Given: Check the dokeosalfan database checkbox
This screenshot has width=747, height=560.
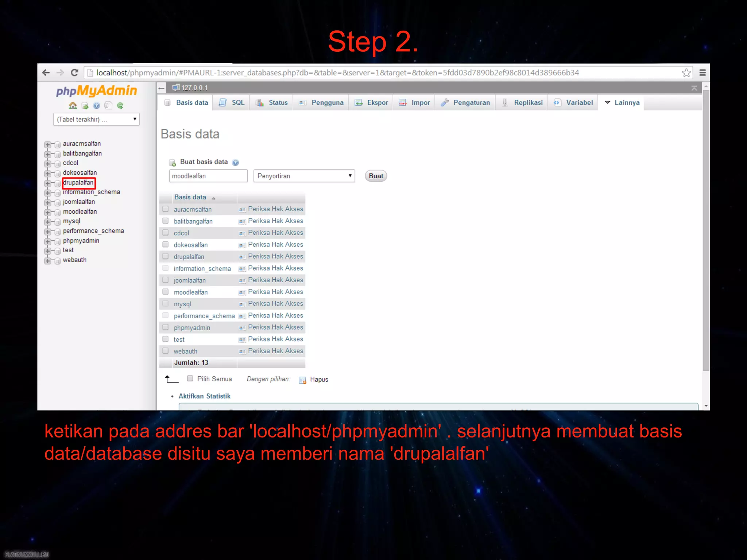Looking at the screenshot, I should tap(166, 244).
